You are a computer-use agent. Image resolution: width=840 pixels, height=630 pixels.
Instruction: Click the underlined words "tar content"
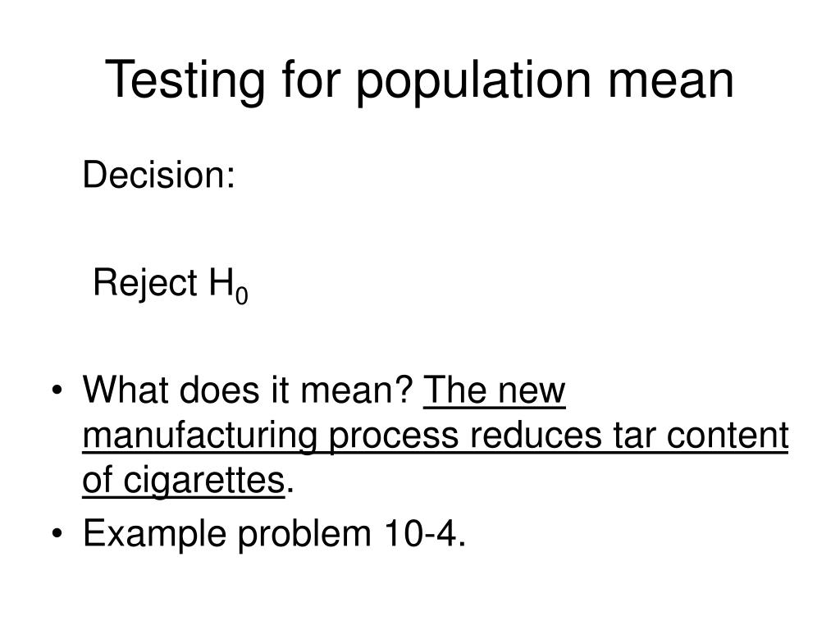(701, 435)
